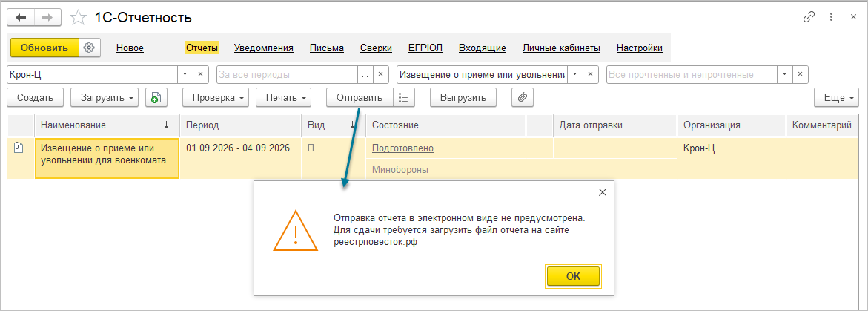
Task: Click the Создать button
Action: [x=36, y=97]
